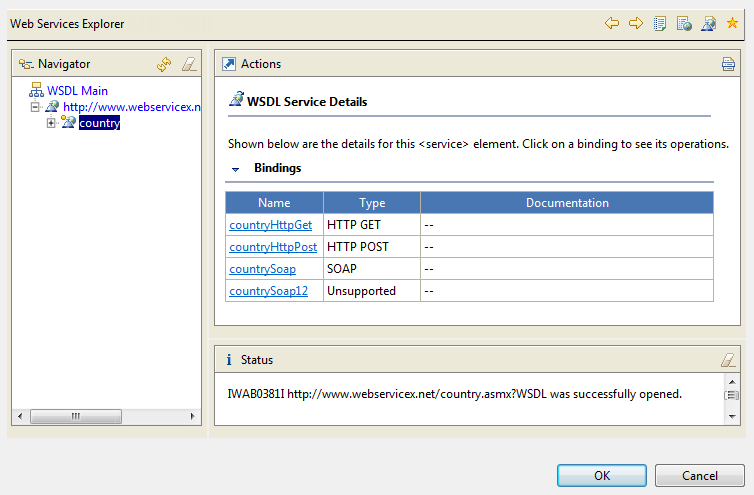Go back using the left arrow icon
Image resolution: width=754 pixels, height=495 pixels.
click(612, 23)
